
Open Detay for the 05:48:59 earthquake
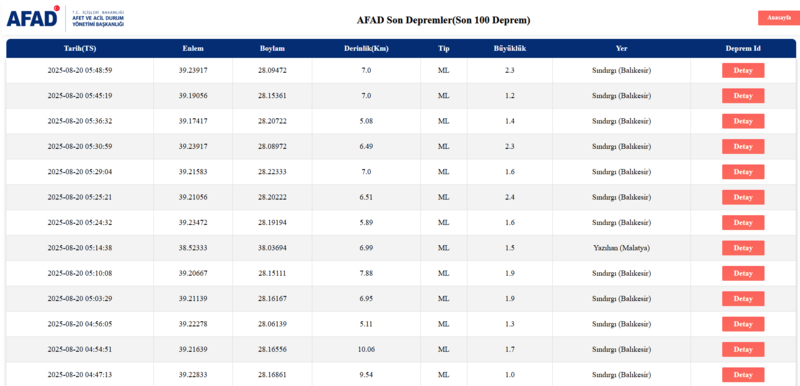pos(743,70)
